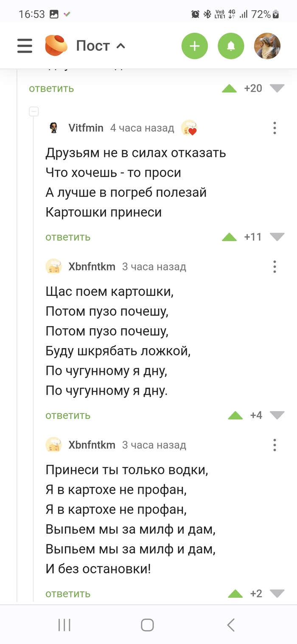The image size is (297, 644).
Task: Tap Android home navigation button
Action: coord(147,625)
